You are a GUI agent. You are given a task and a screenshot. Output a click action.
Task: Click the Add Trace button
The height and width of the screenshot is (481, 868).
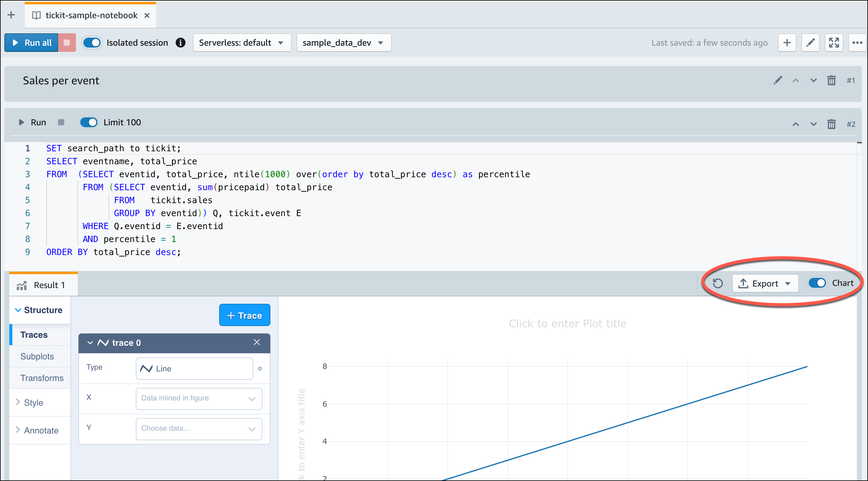point(244,315)
